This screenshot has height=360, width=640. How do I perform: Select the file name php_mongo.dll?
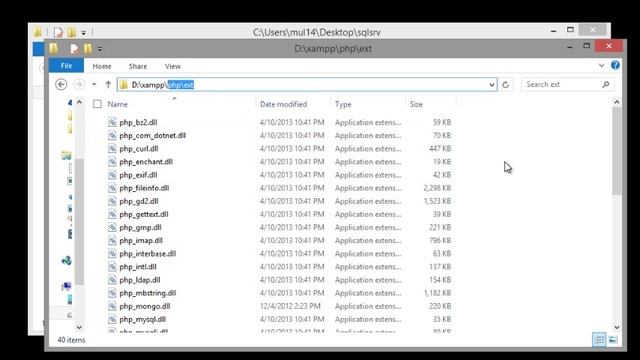144,306
